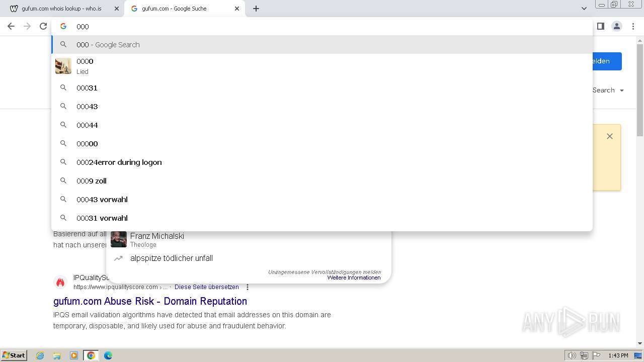Click the network tray icon
This screenshot has width=644, height=362.
(x=584, y=355)
